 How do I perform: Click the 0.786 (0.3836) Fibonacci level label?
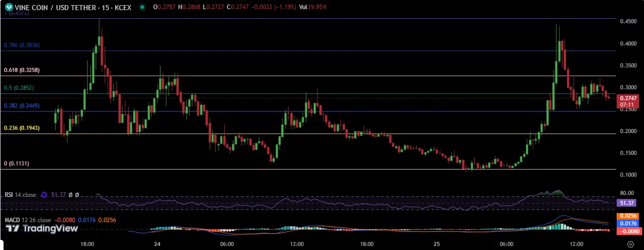coord(22,45)
